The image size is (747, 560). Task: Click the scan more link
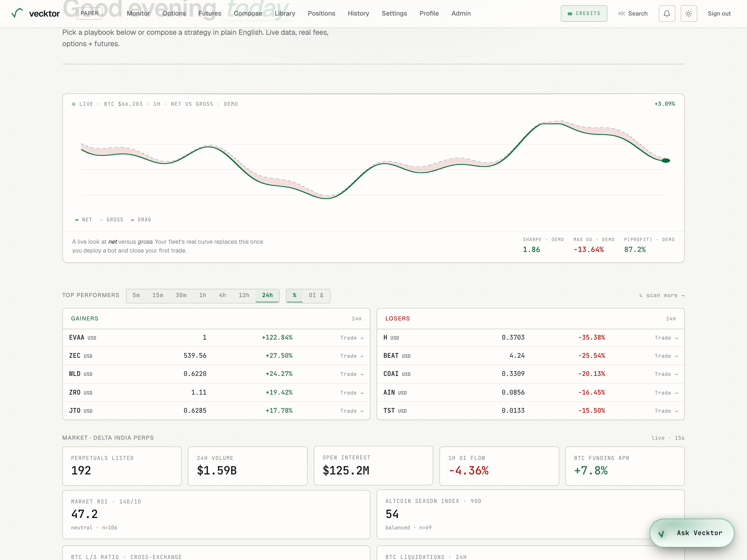(x=662, y=295)
